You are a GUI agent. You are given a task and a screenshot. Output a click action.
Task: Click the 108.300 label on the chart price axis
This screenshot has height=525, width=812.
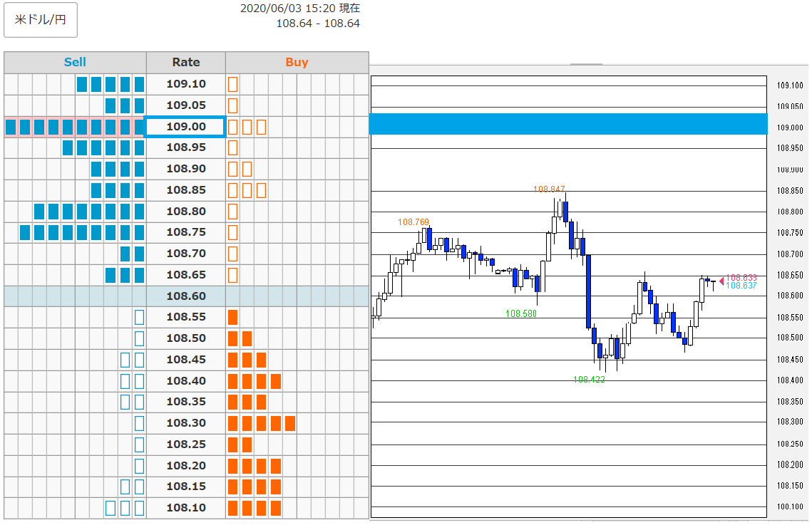click(790, 422)
